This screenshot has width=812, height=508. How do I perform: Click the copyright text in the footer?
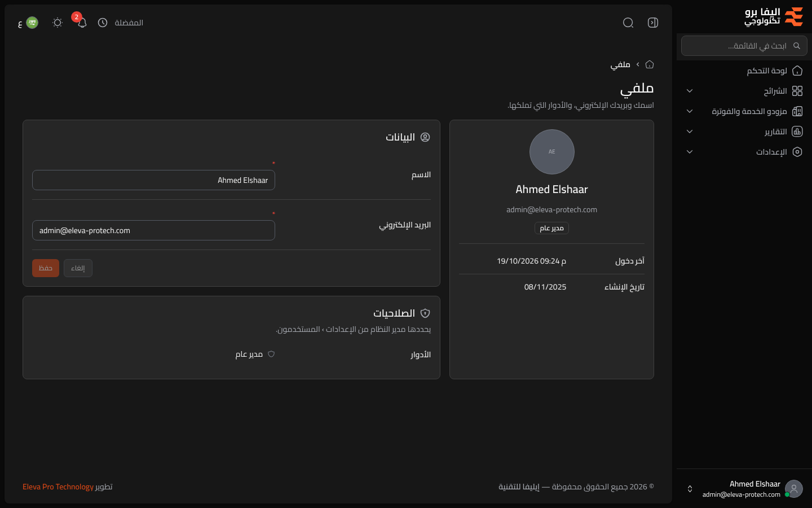[576, 487]
